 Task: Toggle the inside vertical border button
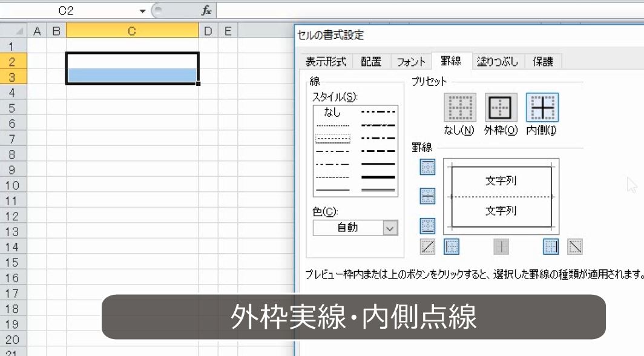[x=501, y=247]
